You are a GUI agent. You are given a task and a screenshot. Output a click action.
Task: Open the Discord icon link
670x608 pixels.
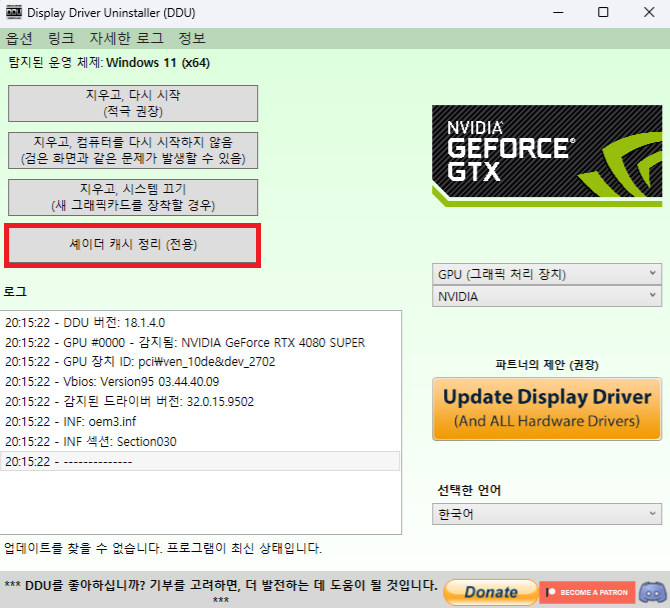tap(653, 593)
